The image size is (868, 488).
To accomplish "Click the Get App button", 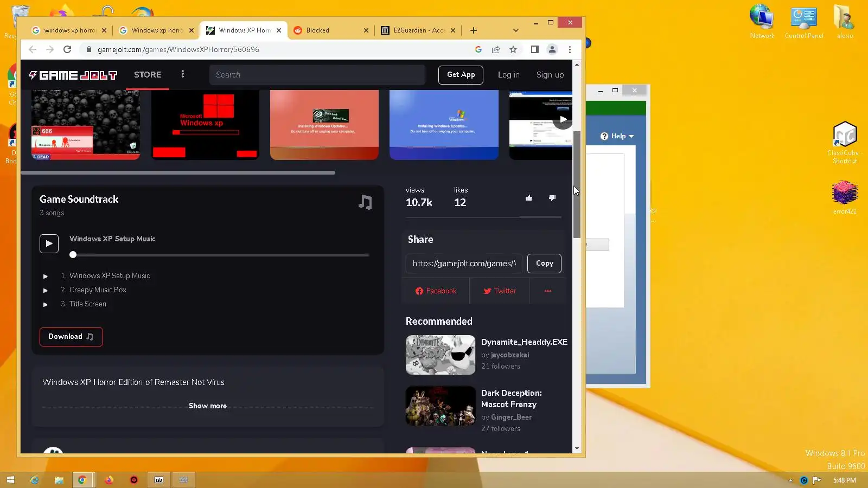I will (x=461, y=75).
